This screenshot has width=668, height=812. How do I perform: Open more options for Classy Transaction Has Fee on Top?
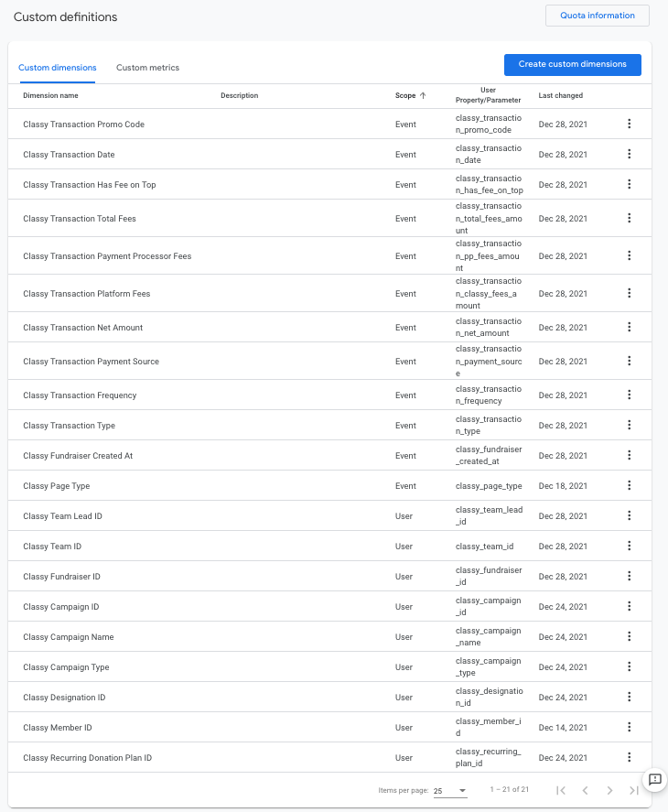[x=630, y=184]
